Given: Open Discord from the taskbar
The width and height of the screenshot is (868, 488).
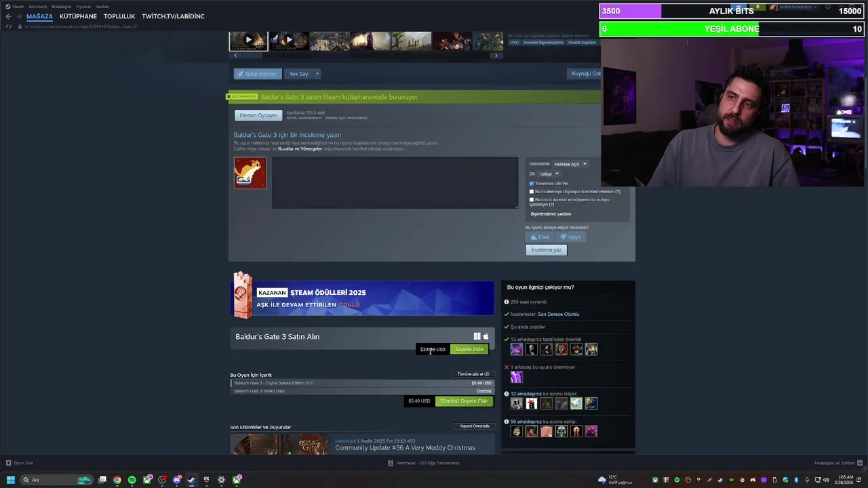Looking at the screenshot, I should click(x=177, y=480).
